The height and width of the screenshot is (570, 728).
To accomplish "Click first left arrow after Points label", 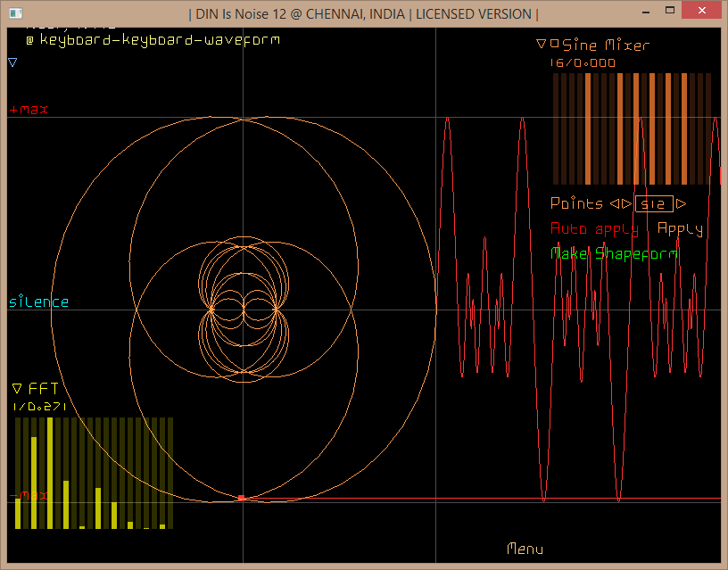I will 614,203.
